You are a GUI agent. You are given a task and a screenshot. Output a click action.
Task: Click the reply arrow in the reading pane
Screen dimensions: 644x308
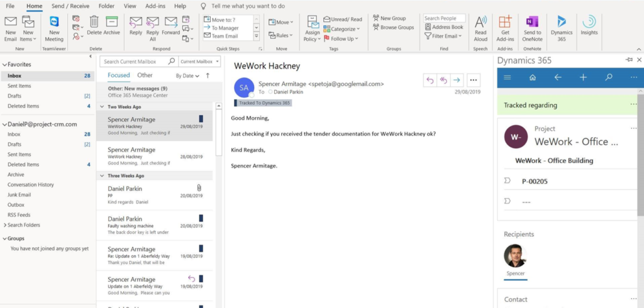[430, 80]
